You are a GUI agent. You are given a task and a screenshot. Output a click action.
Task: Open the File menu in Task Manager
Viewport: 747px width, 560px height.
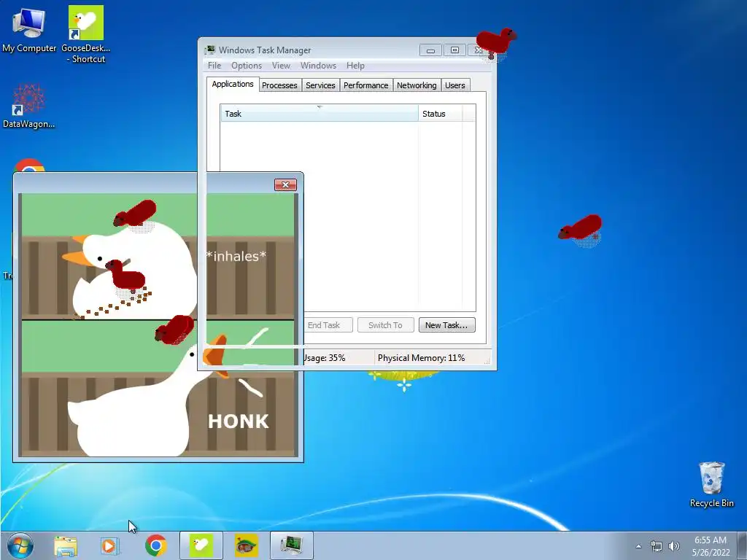pos(214,66)
